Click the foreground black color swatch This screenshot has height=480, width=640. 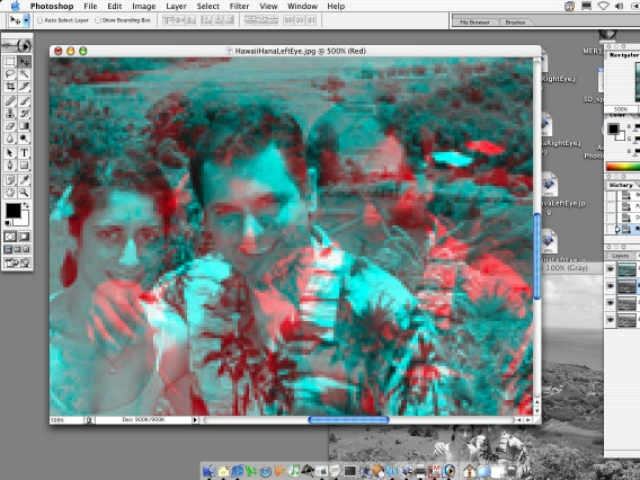[x=13, y=211]
